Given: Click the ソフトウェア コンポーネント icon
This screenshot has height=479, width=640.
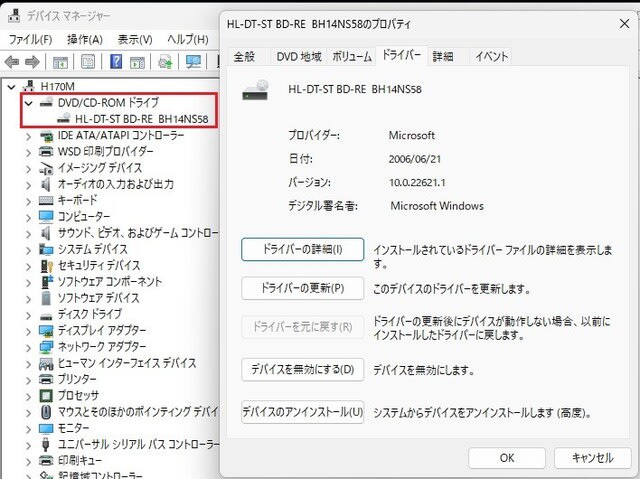Looking at the screenshot, I should pos(47,282).
